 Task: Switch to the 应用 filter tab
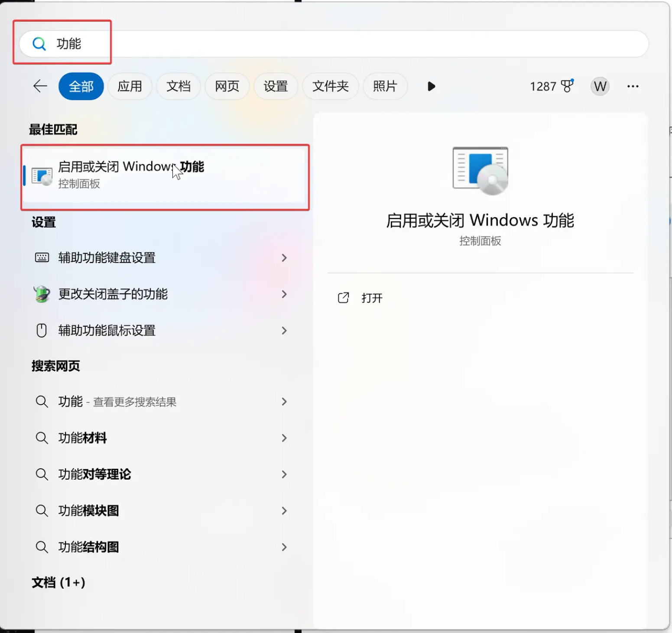[x=130, y=86]
